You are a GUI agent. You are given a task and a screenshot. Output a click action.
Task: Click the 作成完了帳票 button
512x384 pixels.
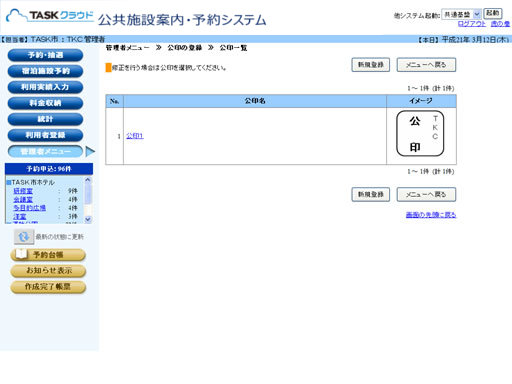[48, 287]
